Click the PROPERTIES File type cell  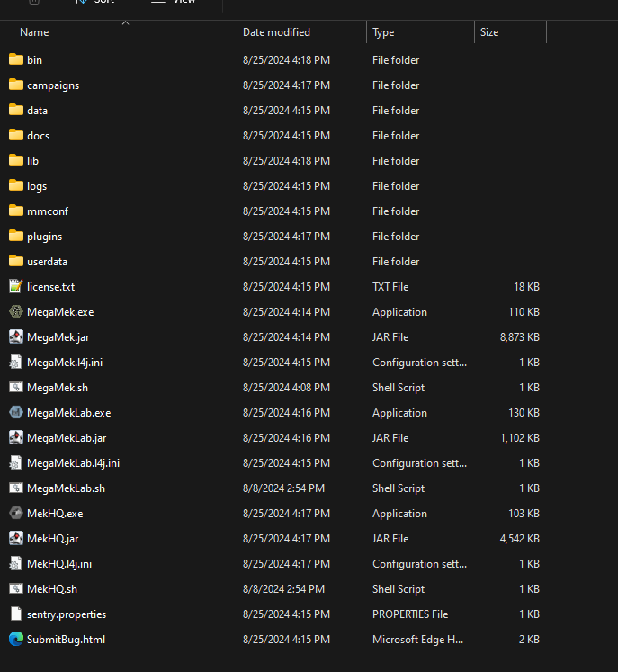410,614
